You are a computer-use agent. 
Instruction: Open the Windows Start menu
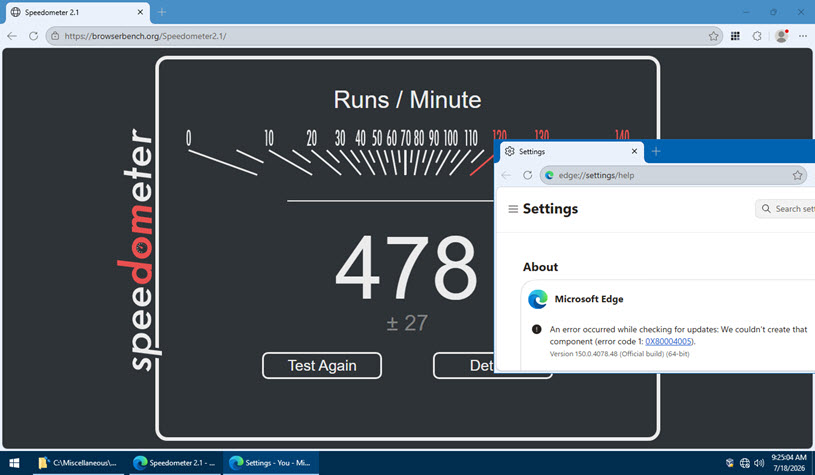[x=15, y=463]
